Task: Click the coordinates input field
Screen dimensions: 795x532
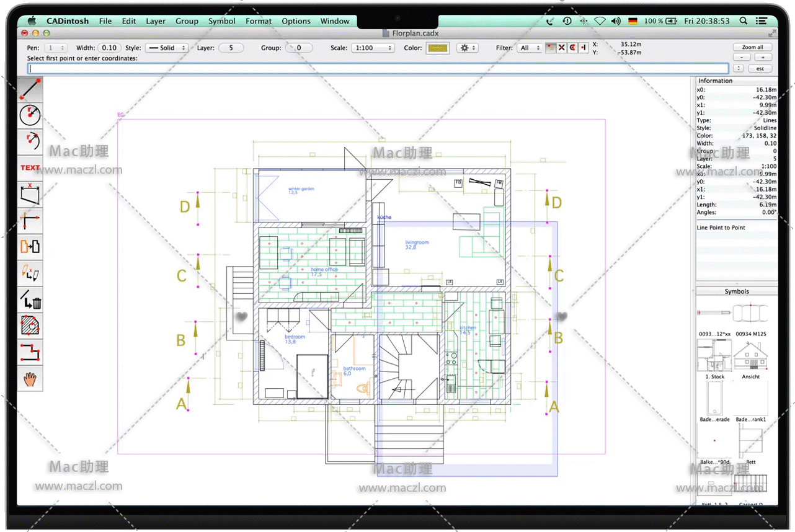Action: coord(378,68)
